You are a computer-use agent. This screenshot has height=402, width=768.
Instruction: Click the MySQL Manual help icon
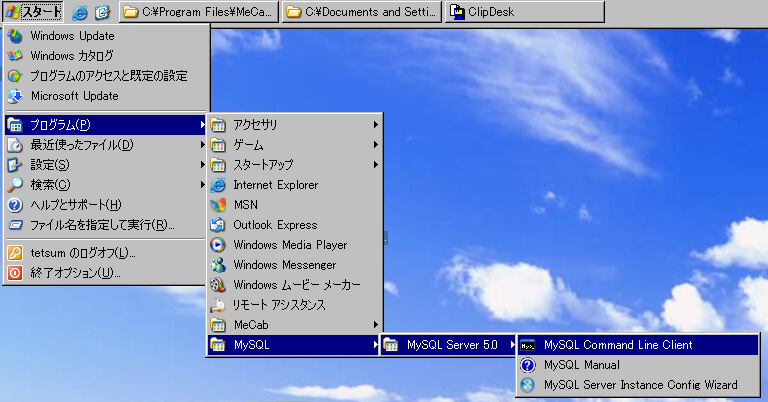tap(528, 365)
